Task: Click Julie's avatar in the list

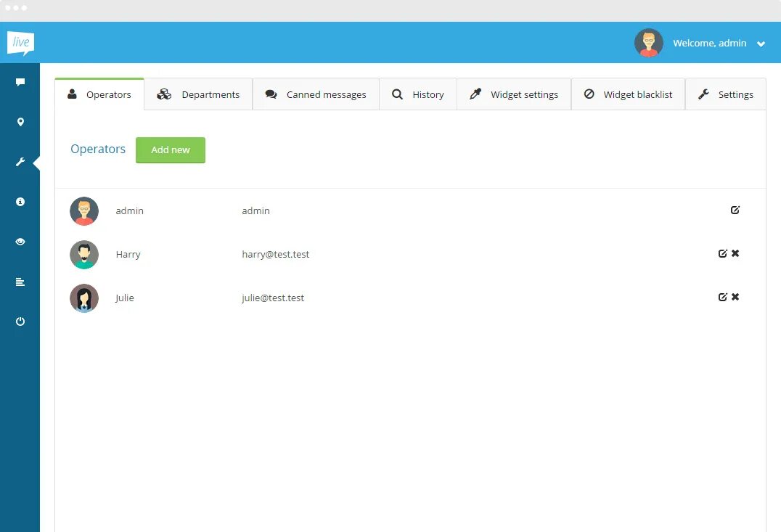Action: pyautogui.click(x=84, y=298)
